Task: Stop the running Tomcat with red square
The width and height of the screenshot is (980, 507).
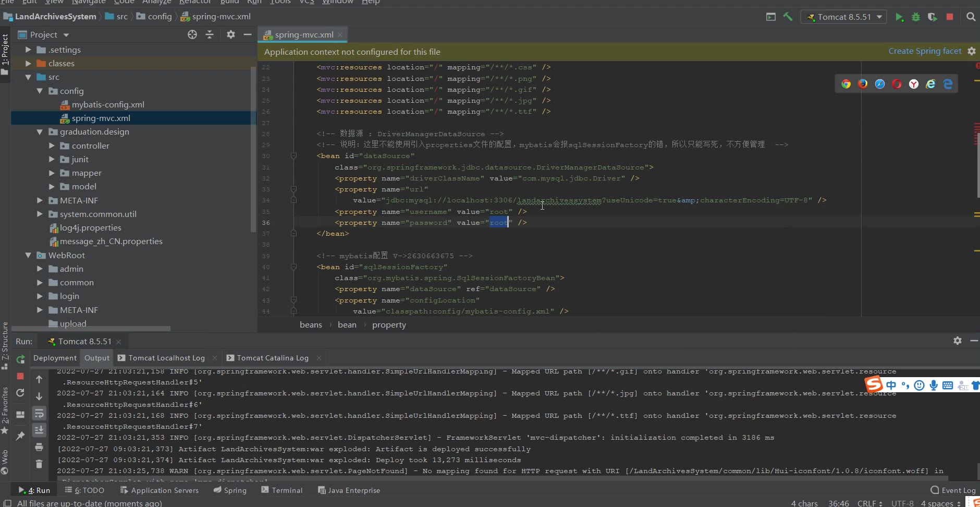Action: point(950,17)
